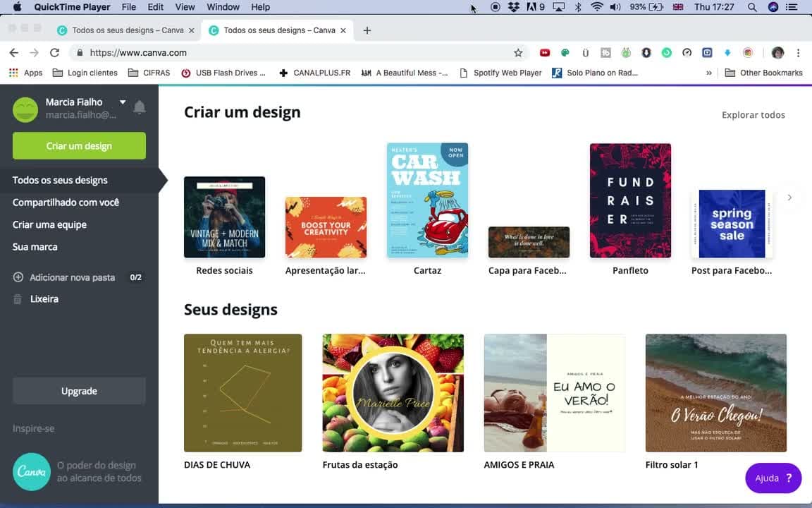This screenshot has height=508, width=812.
Task: Click the browser back arrow
Action: [14, 53]
